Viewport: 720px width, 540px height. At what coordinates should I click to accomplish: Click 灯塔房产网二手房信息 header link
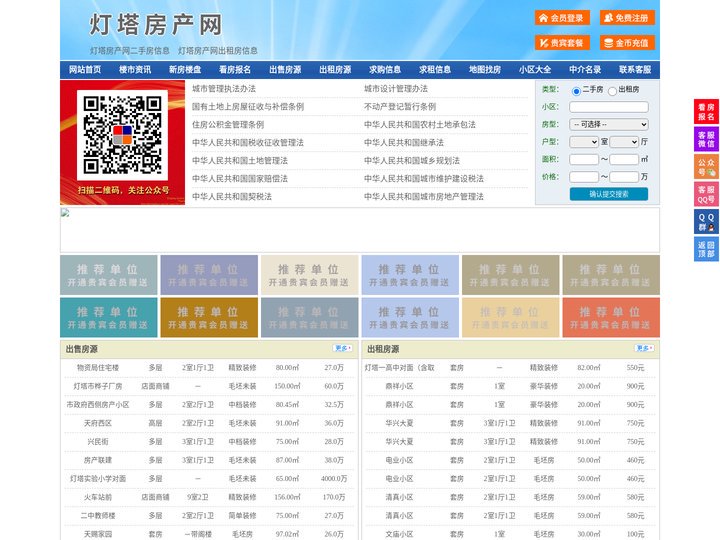130,51
